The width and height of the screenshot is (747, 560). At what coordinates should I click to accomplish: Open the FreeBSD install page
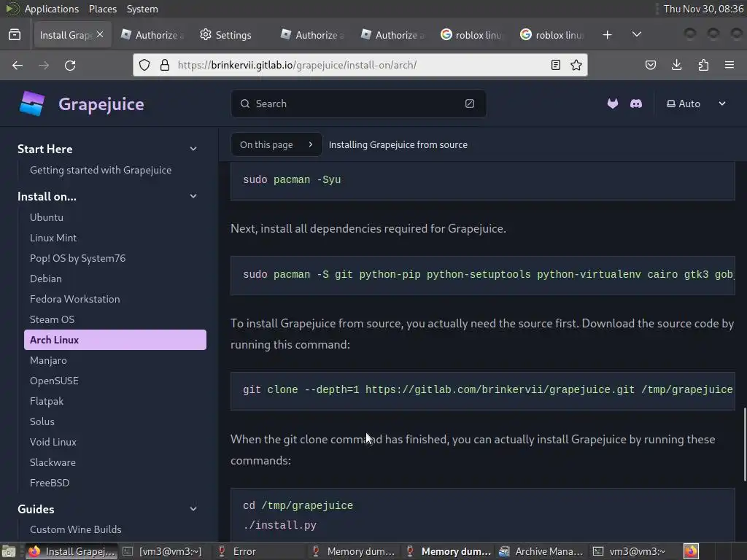pos(50,483)
